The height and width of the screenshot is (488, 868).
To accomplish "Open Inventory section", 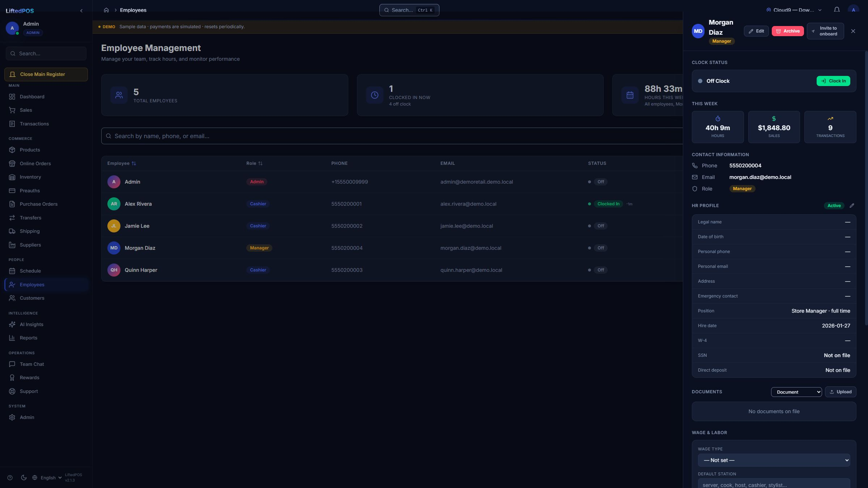I will (x=46, y=177).
